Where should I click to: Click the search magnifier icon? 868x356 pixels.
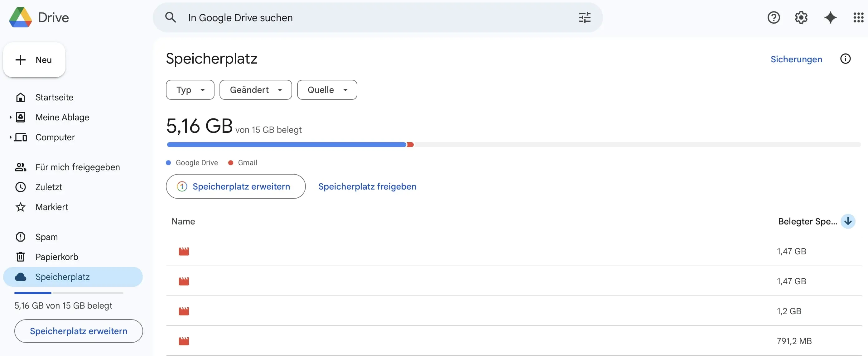click(171, 17)
